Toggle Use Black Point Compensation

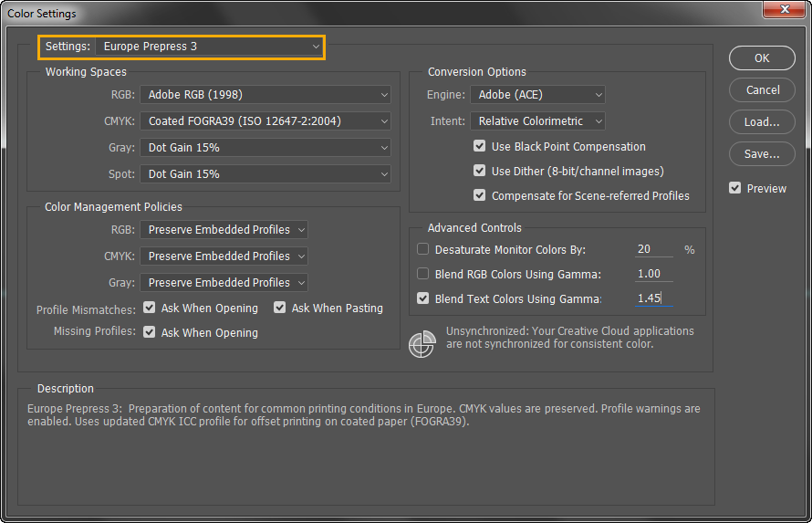point(480,146)
